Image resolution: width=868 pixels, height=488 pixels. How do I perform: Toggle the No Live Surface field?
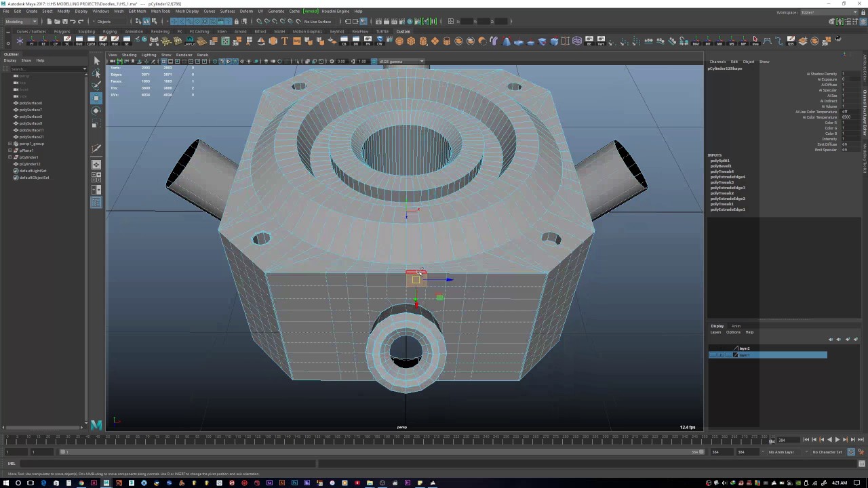tap(318, 22)
